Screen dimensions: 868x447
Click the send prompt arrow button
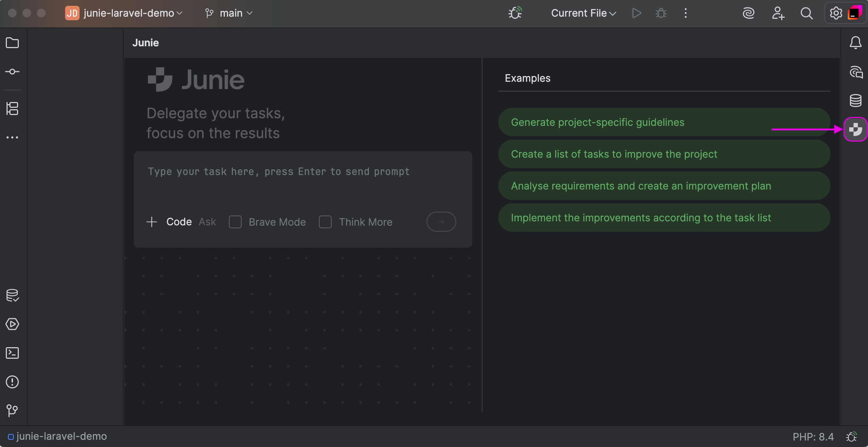(x=441, y=222)
